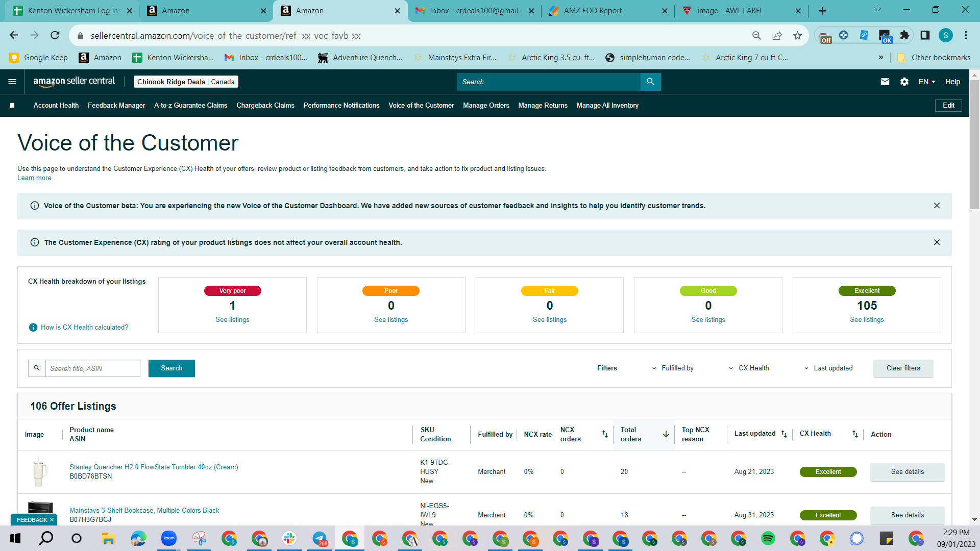
Task: Go to A-to-z Guarantee Claims
Action: 191,106
